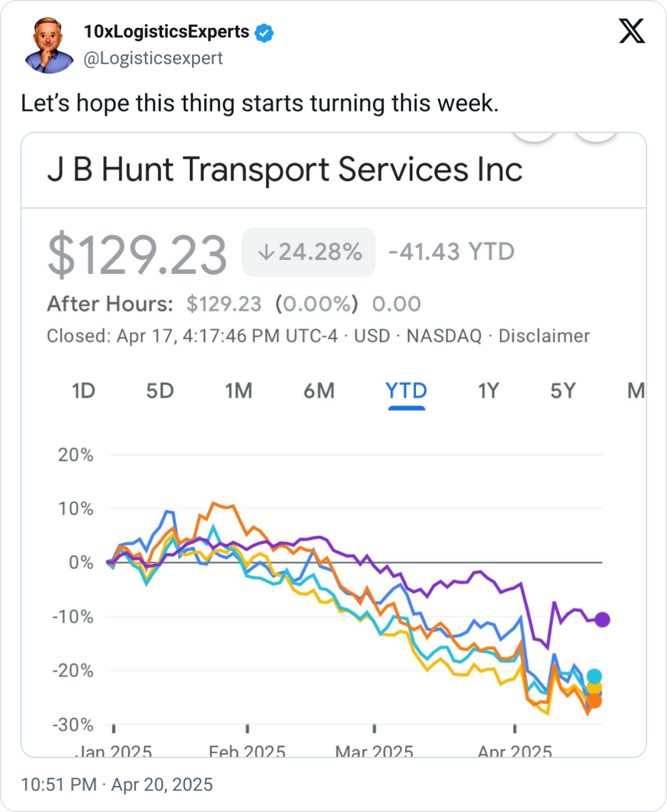The height and width of the screenshot is (812, 667).
Task: Open the Disclaimer link
Action: 544,336
